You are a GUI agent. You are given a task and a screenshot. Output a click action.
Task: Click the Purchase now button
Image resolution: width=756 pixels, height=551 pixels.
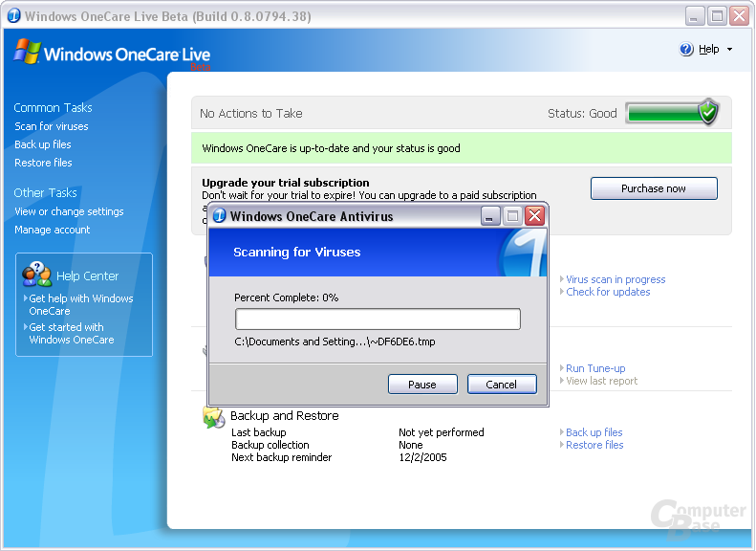click(654, 188)
